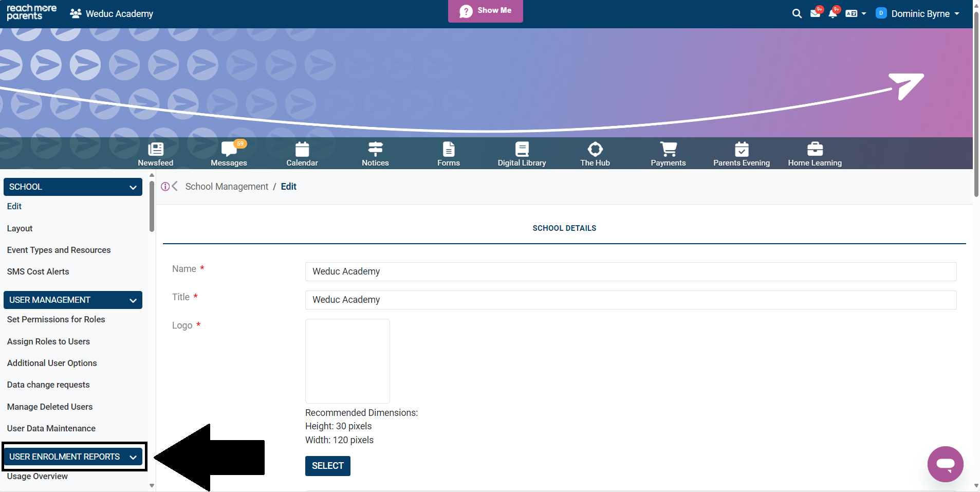Open the chat support bubble
This screenshot has width=980, height=492.
coord(945,464)
